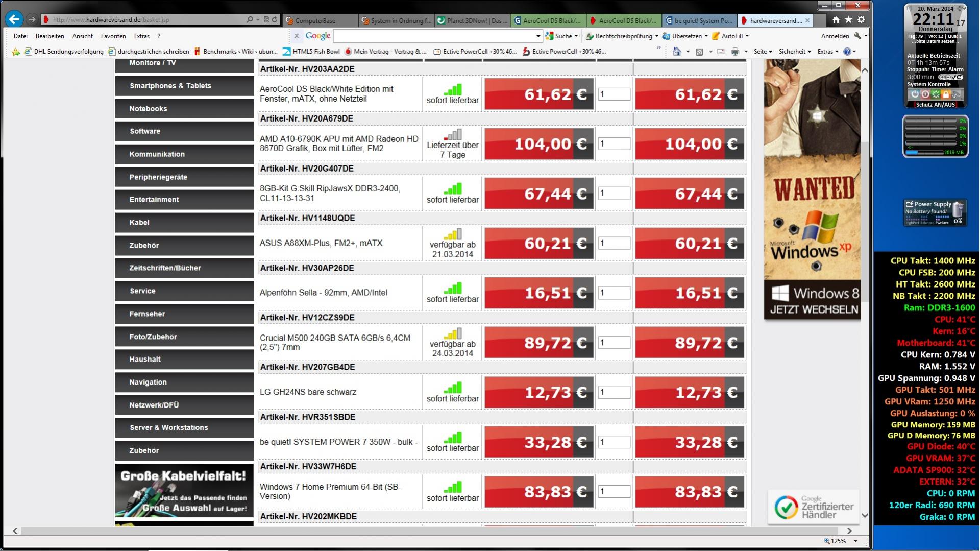Click the Google toolbar wrench settings icon

pos(857,36)
